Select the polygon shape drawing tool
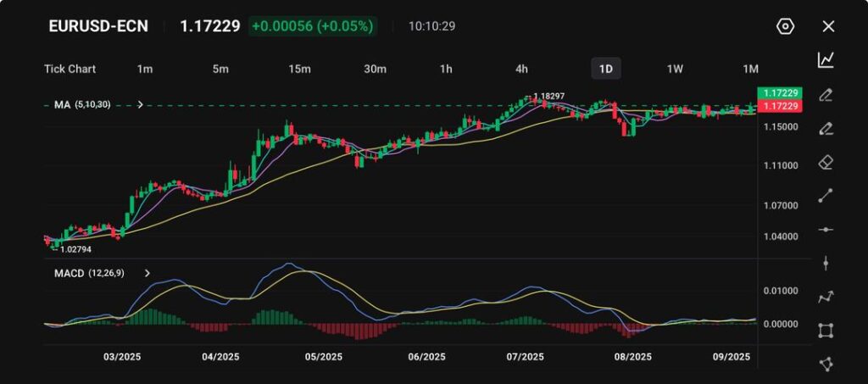Image resolution: width=868 pixels, height=384 pixels. pos(826,364)
